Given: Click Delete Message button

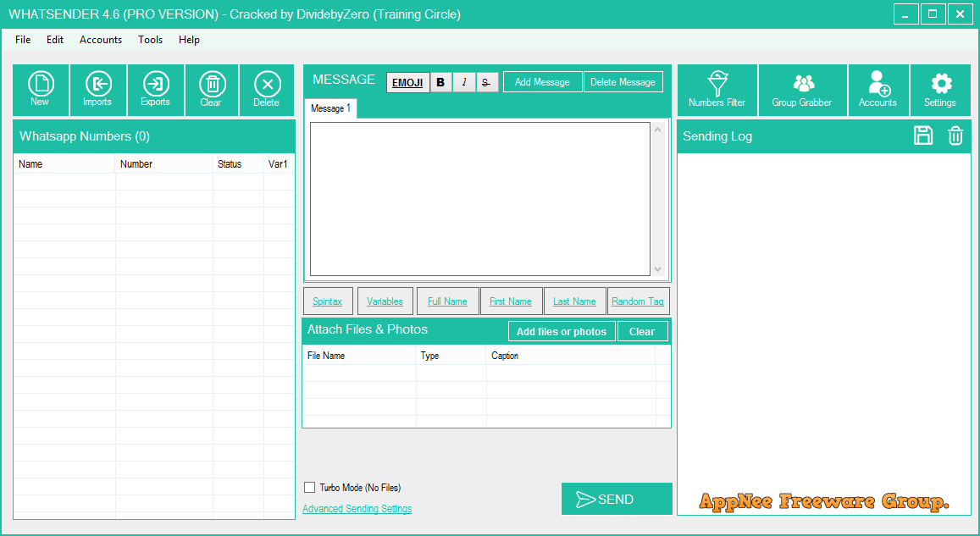Looking at the screenshot, I should point(623,82).
